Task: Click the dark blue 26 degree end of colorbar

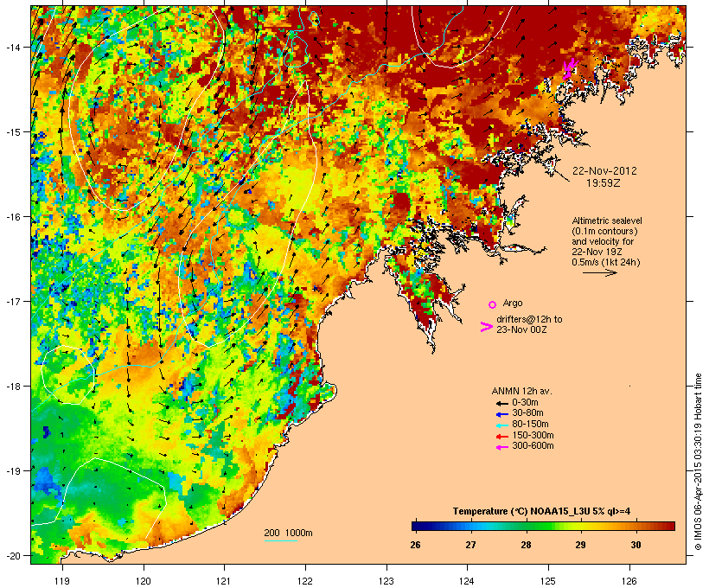Action: coord(416,526)
